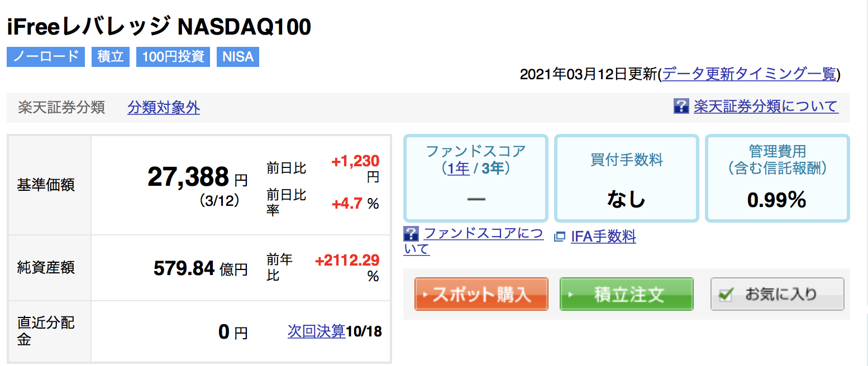Switch fund score to 3年
The image size is (868, 366).
pos(492,168)
